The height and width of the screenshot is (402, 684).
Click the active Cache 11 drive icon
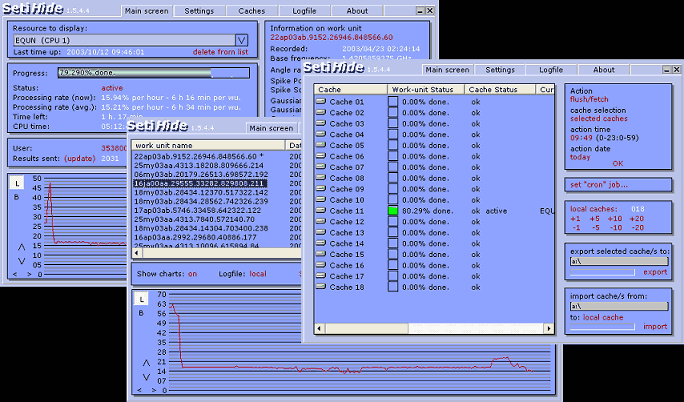point(321,210)
